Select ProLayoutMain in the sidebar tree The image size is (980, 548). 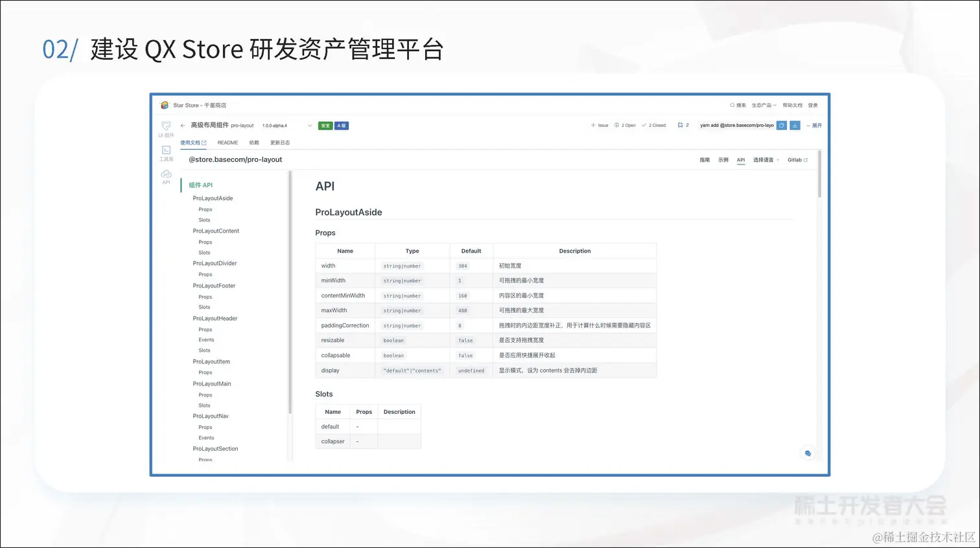pyautogui.click(x=212, y=383)
